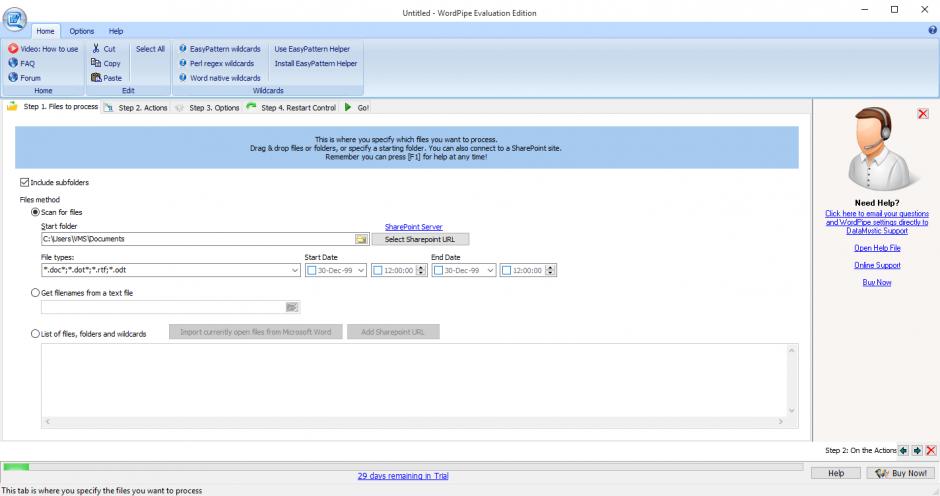Browse for start folder with folder icon
Screen dimensions: 940x496
point(361,239)
